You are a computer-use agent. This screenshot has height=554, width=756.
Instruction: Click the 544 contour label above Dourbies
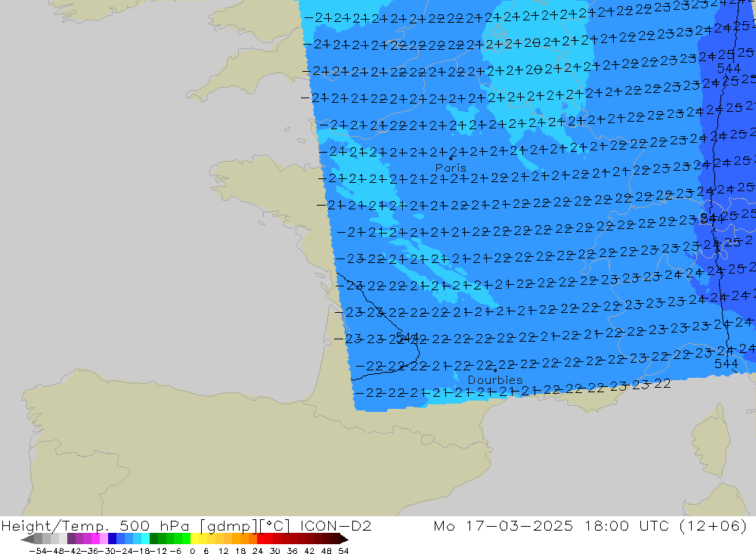pyautogui.click(x=408, y=337)
